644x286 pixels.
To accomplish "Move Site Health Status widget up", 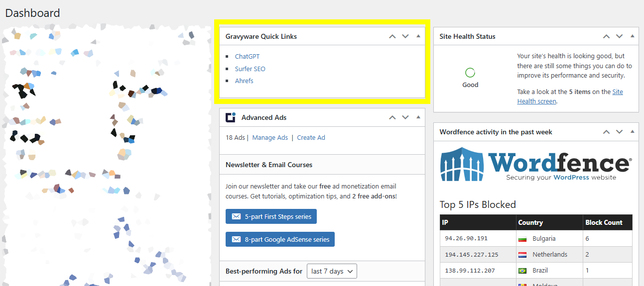I will [606, 36].
